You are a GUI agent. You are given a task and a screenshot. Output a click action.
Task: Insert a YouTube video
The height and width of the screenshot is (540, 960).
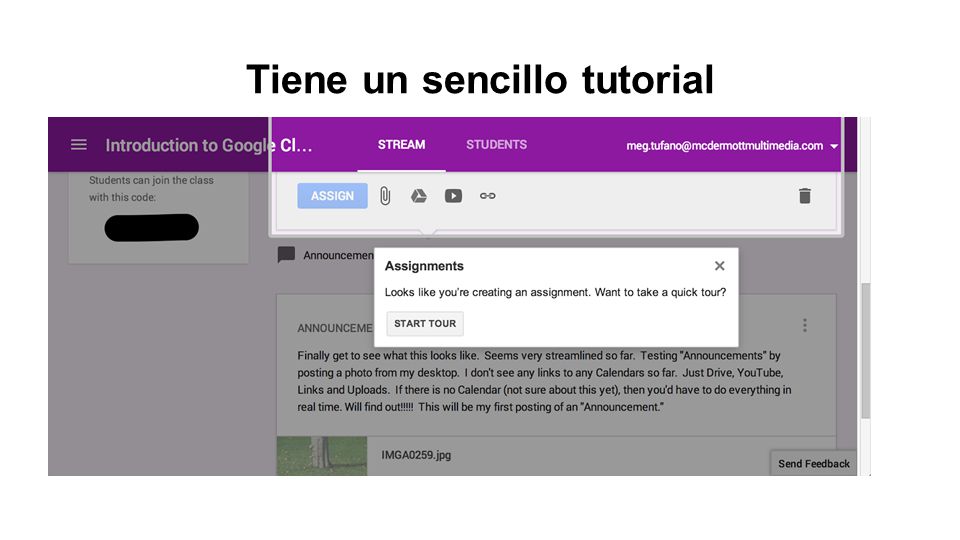click(x=453, y=196)
